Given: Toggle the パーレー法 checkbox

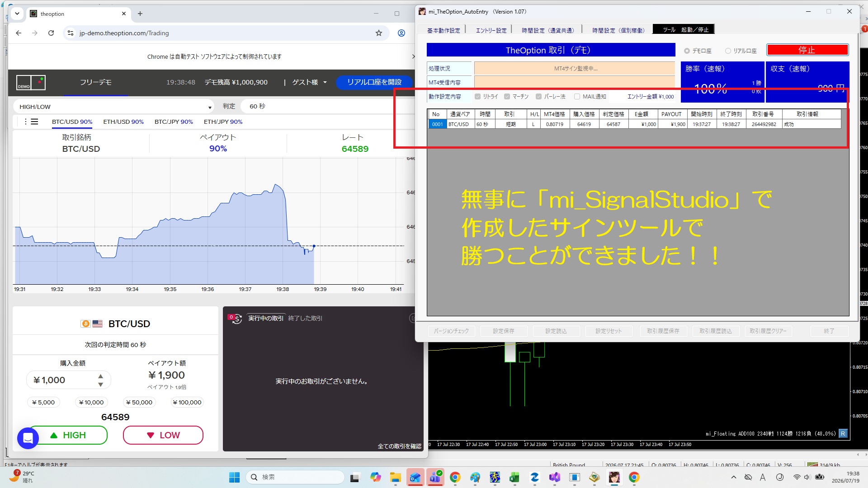Looking at the screenshot, I should click(538, 96).
